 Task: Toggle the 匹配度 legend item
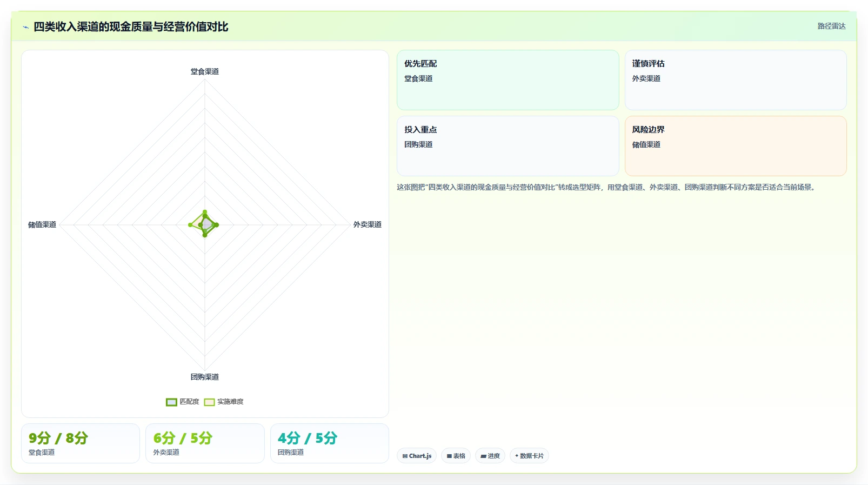click(183, 402)
